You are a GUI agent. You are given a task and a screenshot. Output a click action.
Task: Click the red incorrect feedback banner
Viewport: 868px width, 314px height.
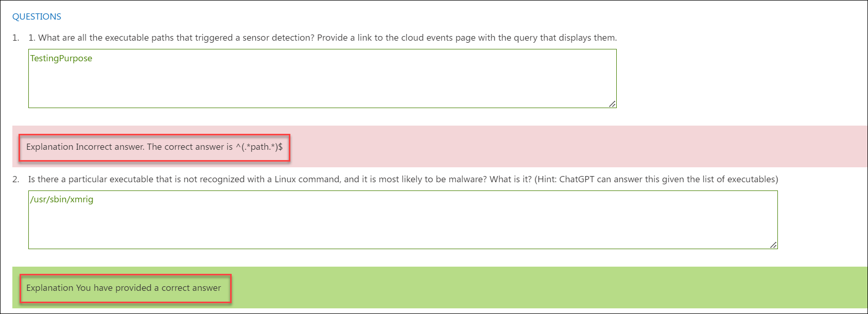pyautogui.click(x=440, y=146)
